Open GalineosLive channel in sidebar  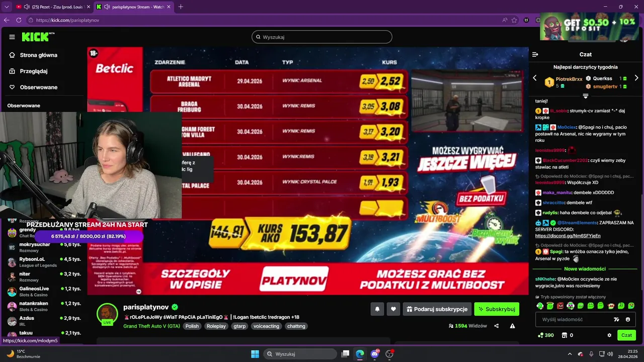tap(44, 292)
